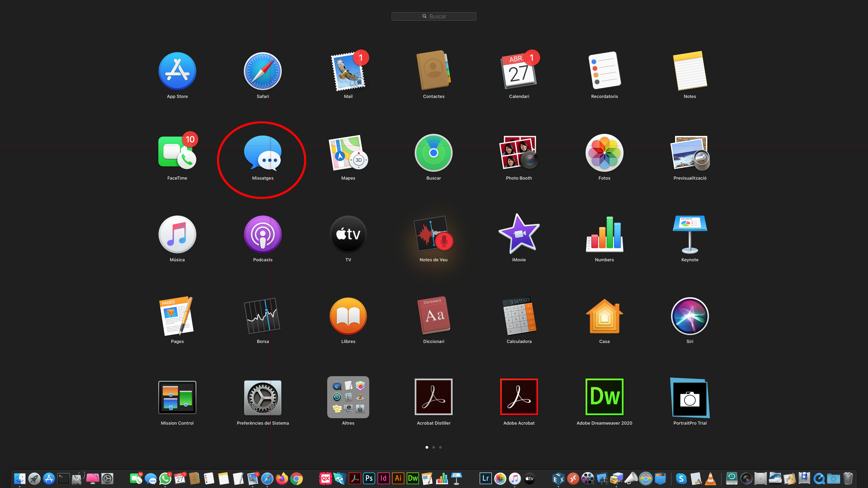
Task: Open the Photo Booth app
Action: tap(519, 153)
